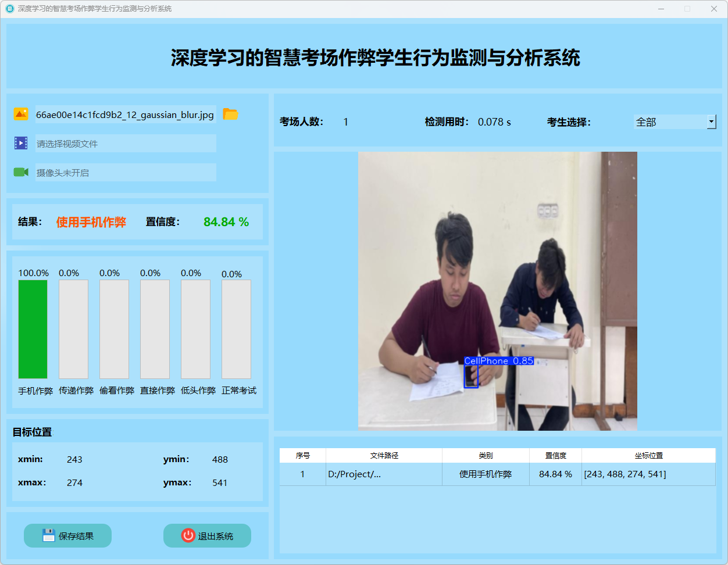Click the green 手机作弊 probability bar
Image resolution: width=728 pixels, height=565 pixels.
tap(33, 329)
